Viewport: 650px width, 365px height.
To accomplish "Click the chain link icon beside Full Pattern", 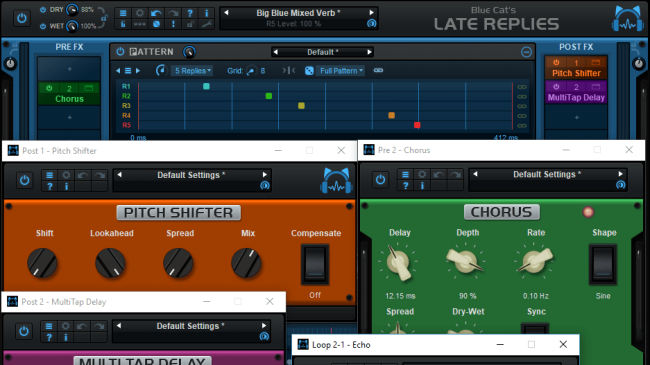I will 378,71.
